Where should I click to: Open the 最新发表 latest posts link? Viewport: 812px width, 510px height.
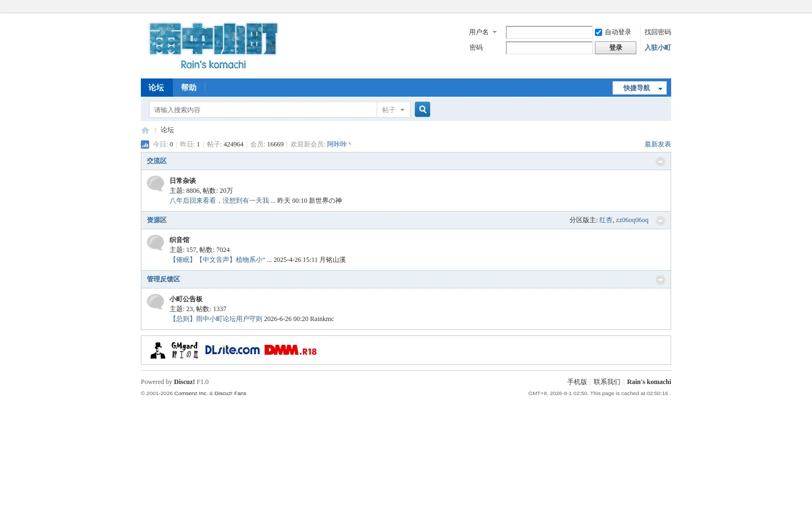pos(657,144)
